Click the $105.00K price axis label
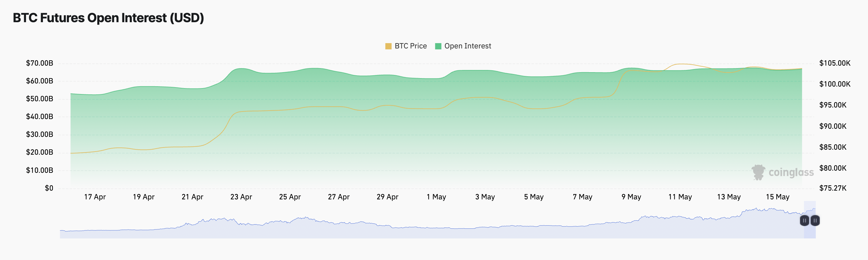This screenshot has width=868, height=260. (x=835, y=63)
